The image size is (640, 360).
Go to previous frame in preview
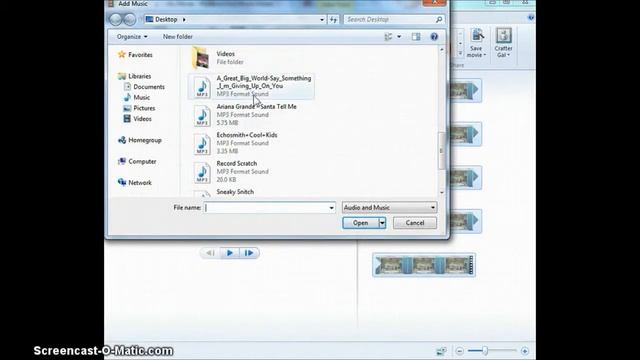pyautogui.click(x=210, y=253)
